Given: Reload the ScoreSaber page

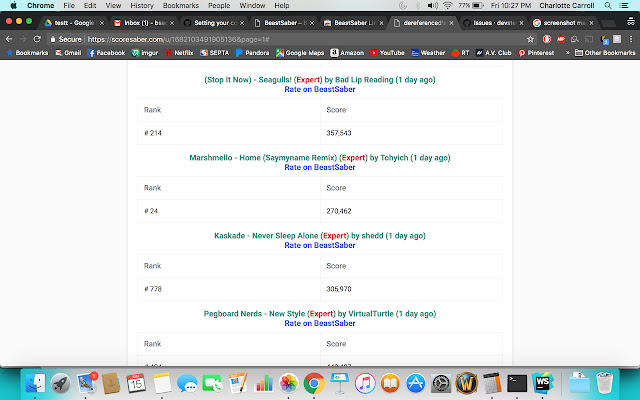Looking at the screenshot, I should click(x=37, y=39).
